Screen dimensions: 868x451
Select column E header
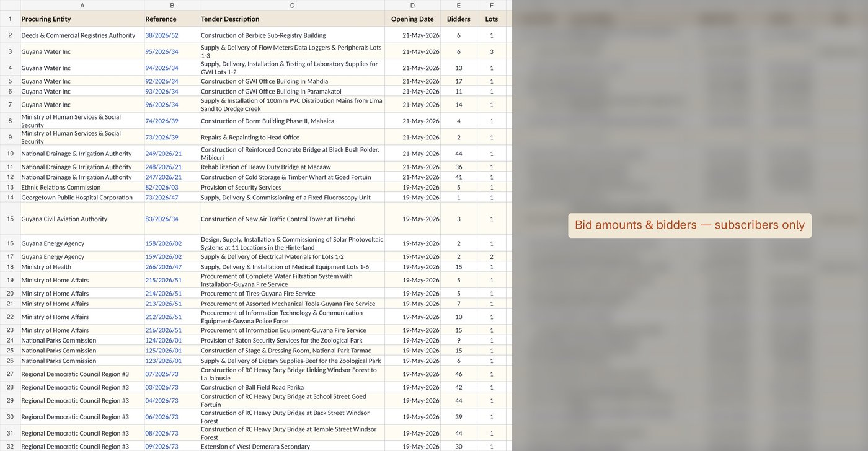coord(459,5)
